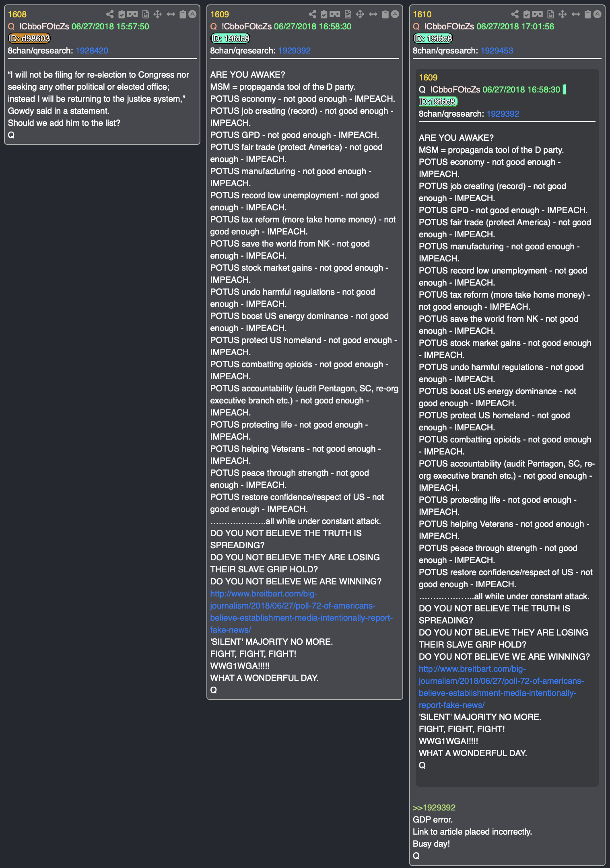
Task: Click the round A icon on post 1609
Action: tap(395, 14)
